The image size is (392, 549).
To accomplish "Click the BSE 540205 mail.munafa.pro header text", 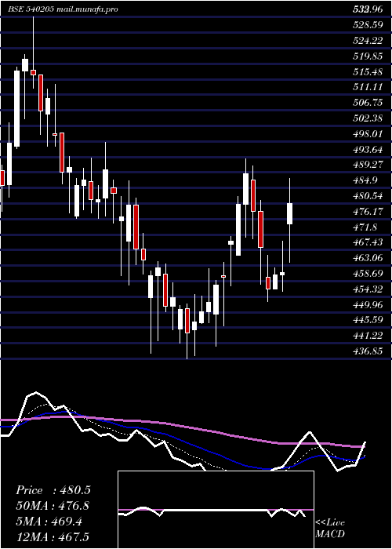I will tap(63, 9).
